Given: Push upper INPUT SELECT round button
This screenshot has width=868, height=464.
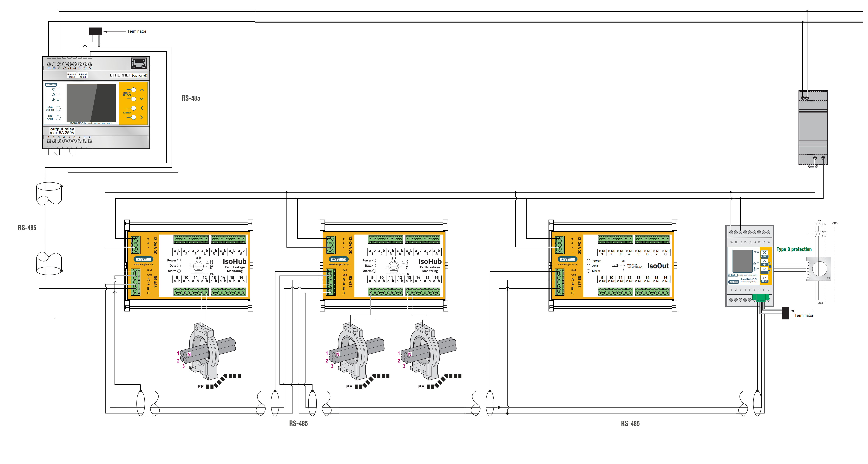Looking at the screenshot, I should coord(134,90).
